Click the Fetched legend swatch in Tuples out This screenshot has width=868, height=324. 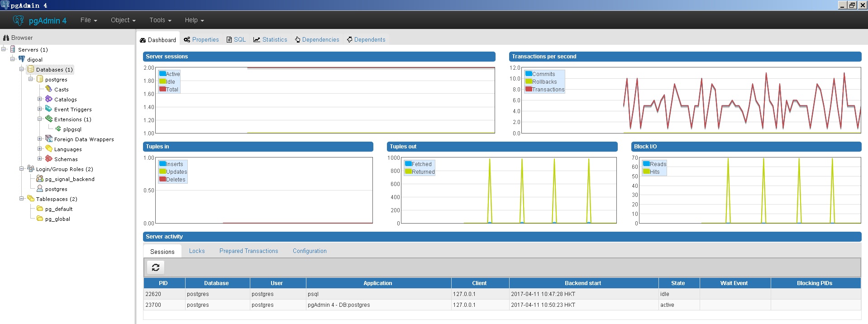pos(408,164)
